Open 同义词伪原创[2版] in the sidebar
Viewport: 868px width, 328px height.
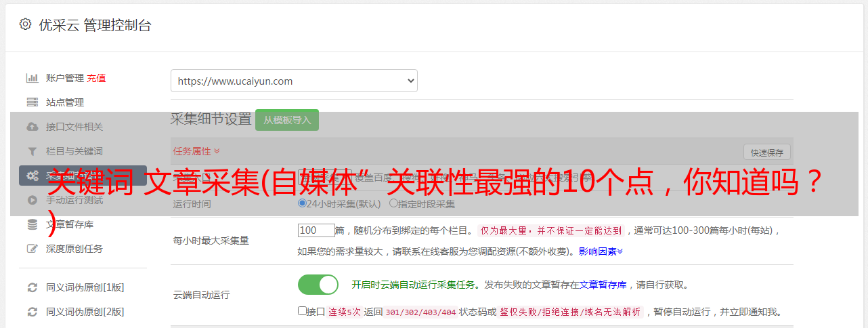tap(85, 312)
